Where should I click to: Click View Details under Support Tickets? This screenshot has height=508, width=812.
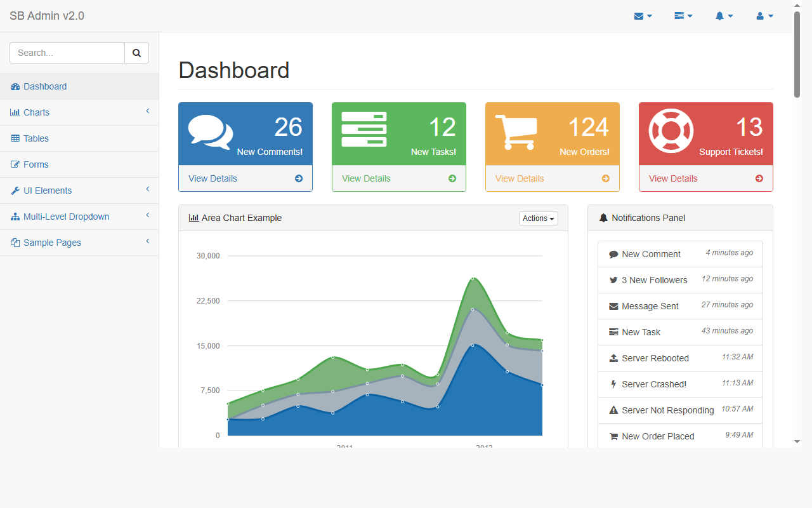[673, 178]
